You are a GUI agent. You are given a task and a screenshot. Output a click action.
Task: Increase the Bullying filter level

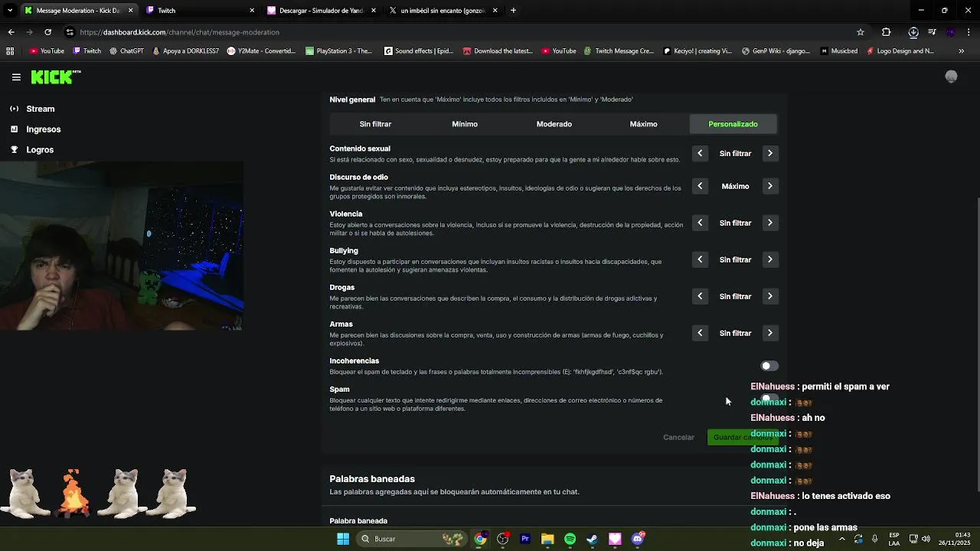click(770, 259)
